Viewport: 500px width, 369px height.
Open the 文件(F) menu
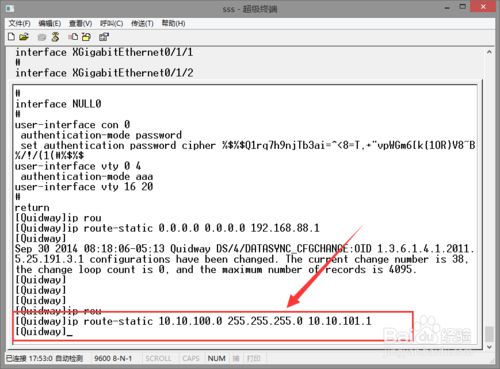(x=19, y=23)
